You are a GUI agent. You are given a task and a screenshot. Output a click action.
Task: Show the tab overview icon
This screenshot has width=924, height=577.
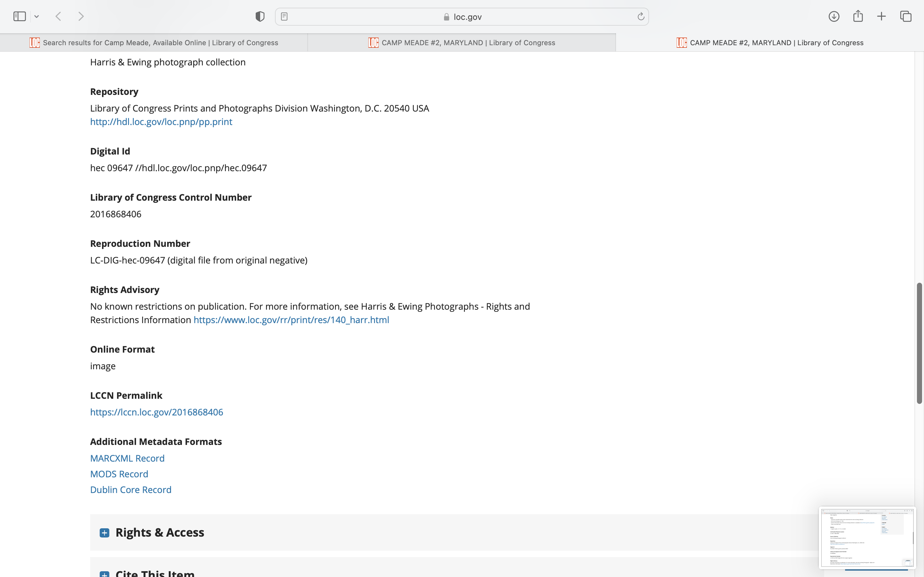906,16
